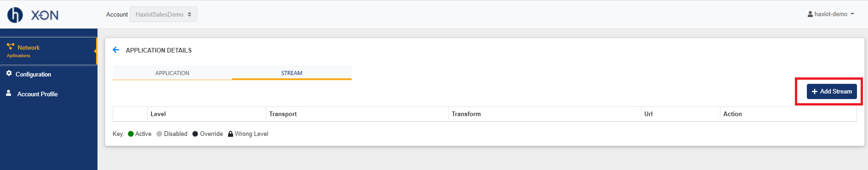Click the user icon next to haxiot-demo
The height and width of the screenshot is (170, 868).
(810, 14)
